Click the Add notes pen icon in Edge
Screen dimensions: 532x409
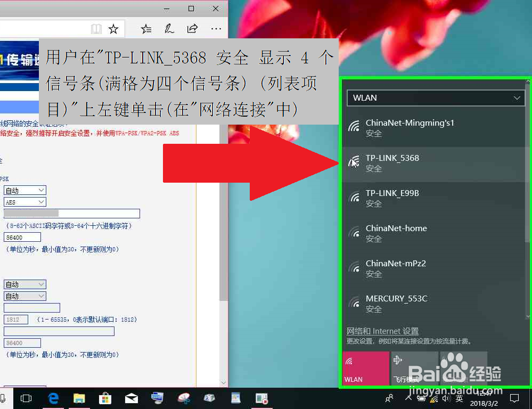pyautogui.click(x=169, y=29)
